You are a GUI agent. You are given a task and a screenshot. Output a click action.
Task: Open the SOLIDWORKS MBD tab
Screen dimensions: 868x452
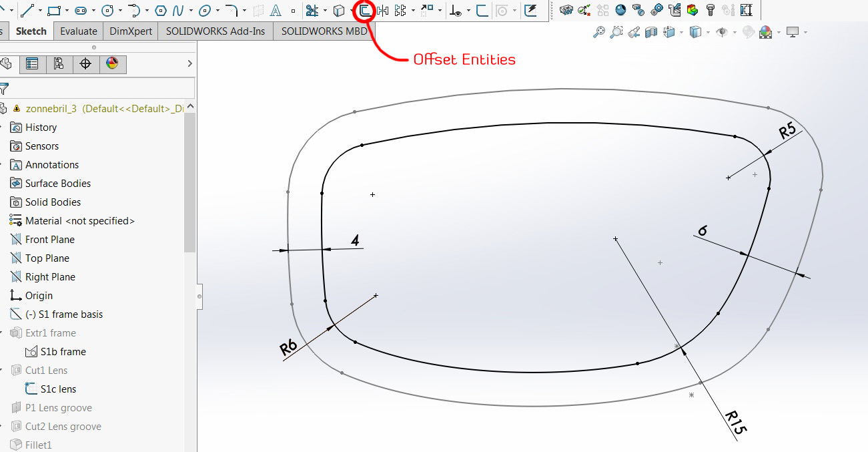click(x=324, y=31)
